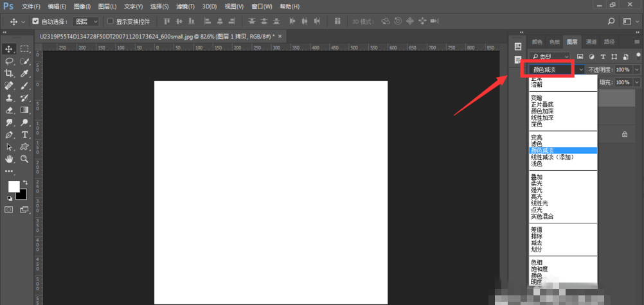Enable the 显示变换控件 checkbox
The image size is (644, 305).
(x=110, y=21)
